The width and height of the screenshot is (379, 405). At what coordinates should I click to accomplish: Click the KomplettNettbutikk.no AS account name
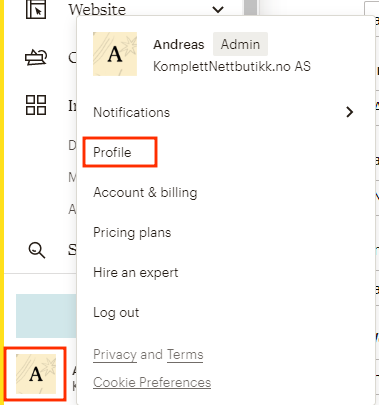click(232, 66)
